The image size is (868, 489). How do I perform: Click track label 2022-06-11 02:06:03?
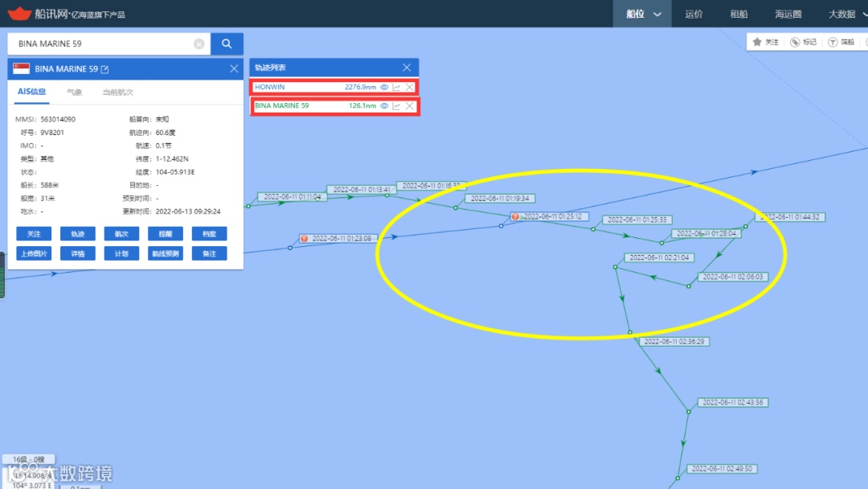click(733, 277)
